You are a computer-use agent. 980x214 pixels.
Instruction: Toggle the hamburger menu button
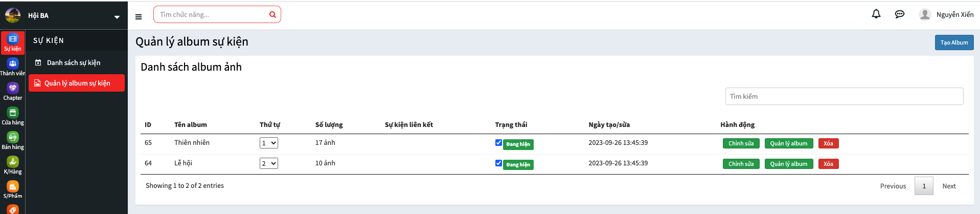(139, 16)
